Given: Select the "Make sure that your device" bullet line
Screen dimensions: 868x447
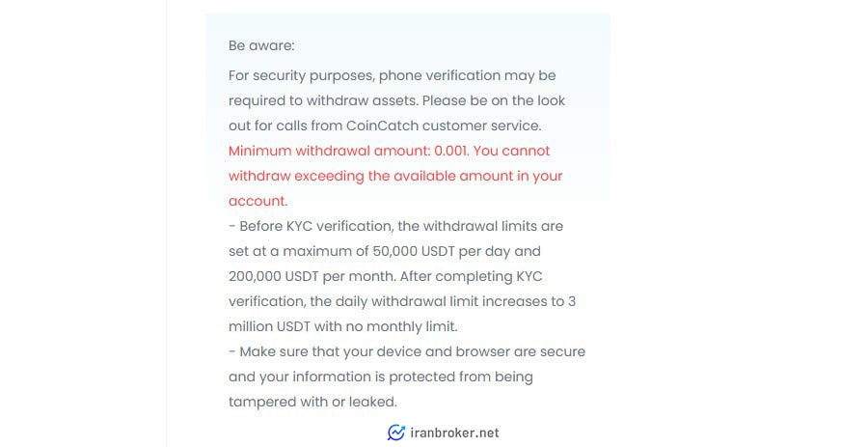Looking at the screenshot, I should [407, 351].
